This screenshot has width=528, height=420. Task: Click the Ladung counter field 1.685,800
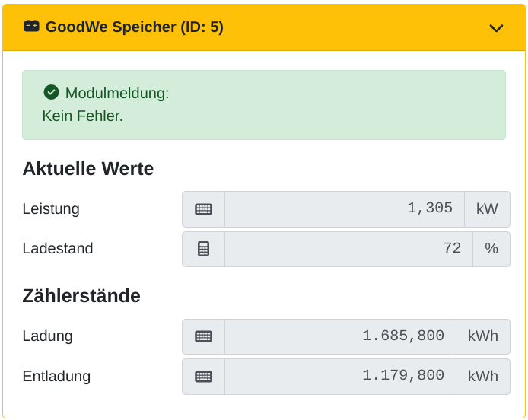pyautogui.click(x=340, y=336)
